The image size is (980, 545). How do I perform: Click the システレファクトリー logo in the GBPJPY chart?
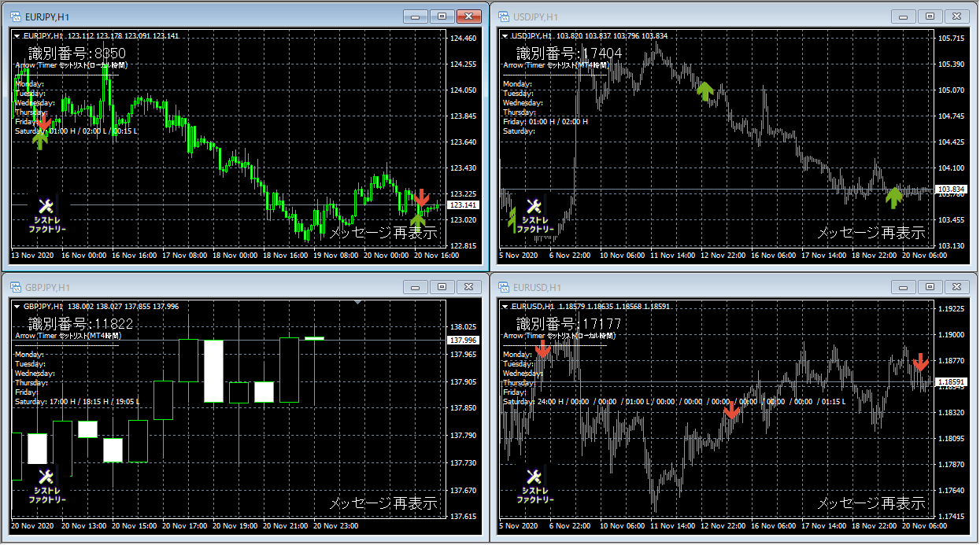[x=47, y=485]
